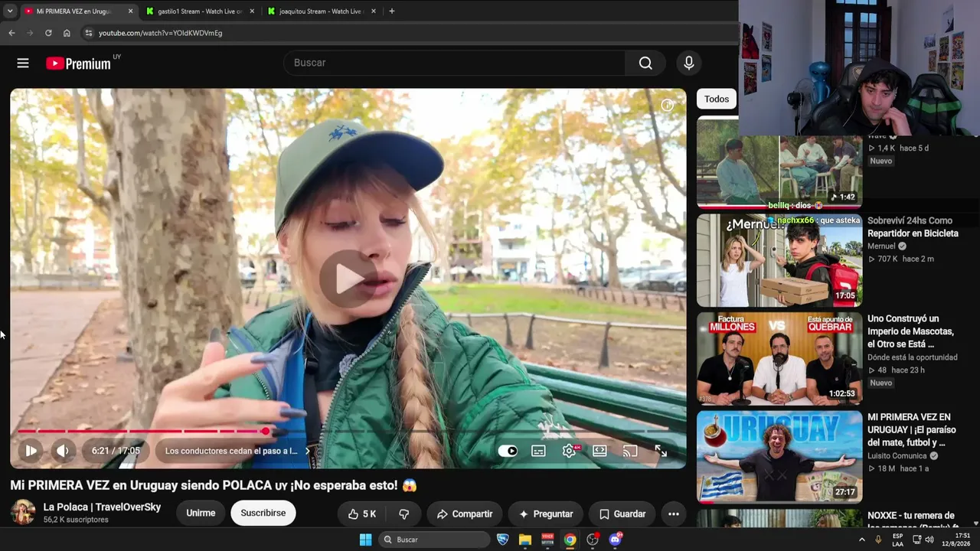
Task: Open the Millones vs Quebrar podcast thumbnail
Action: tap(779, 358)
